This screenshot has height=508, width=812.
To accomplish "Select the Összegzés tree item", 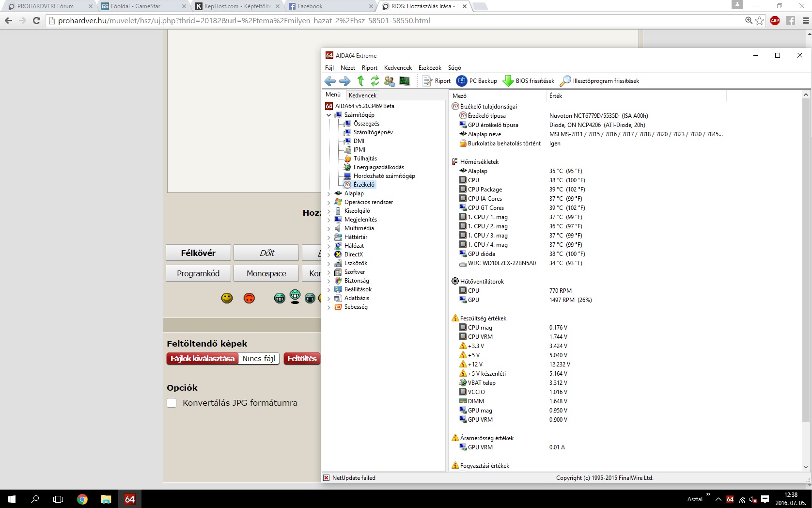I will pos(366,124).
